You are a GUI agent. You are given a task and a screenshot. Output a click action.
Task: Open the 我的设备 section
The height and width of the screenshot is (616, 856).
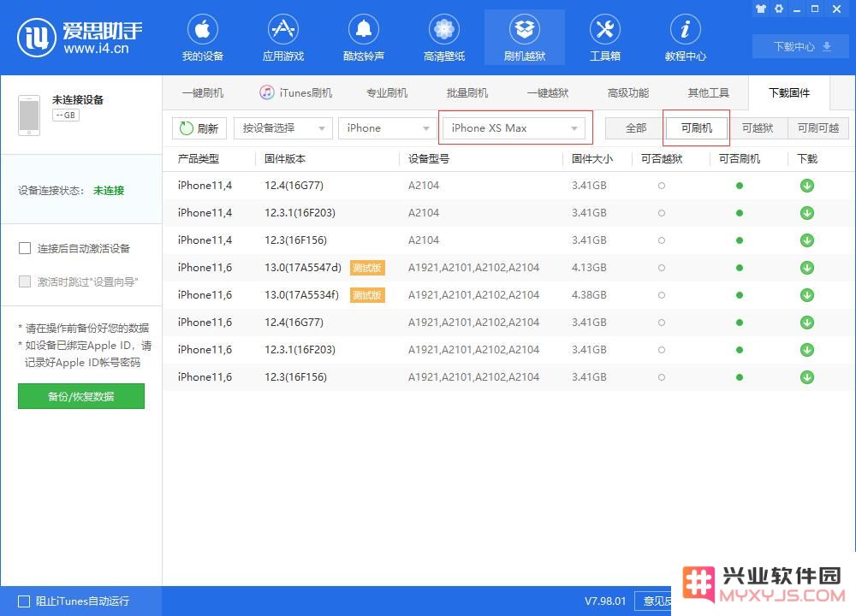coord(203,38)
